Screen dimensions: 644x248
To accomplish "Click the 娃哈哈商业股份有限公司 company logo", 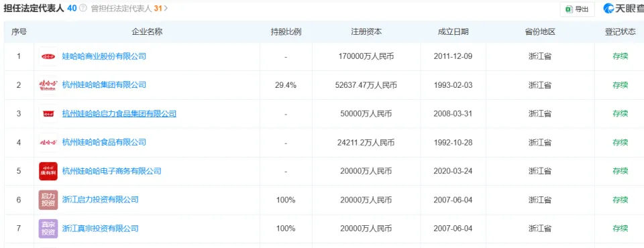I will [48, 57].
